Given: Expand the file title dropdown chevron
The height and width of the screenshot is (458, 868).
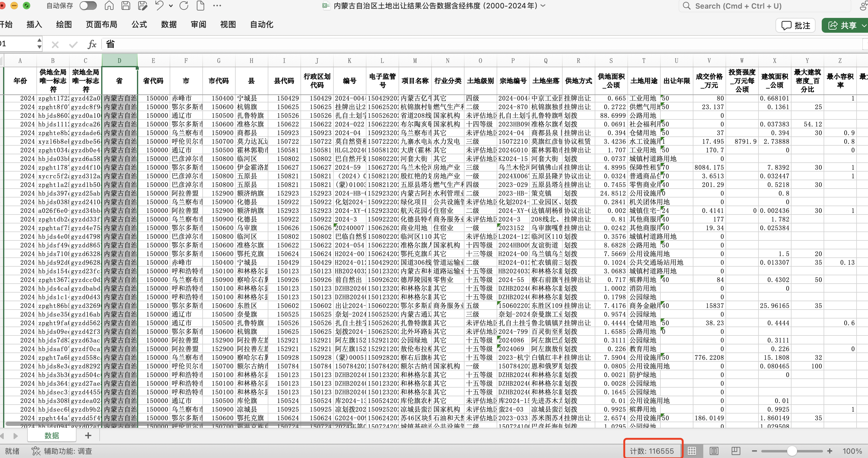Looking at the screenshot, I should (x=543, y=6).
